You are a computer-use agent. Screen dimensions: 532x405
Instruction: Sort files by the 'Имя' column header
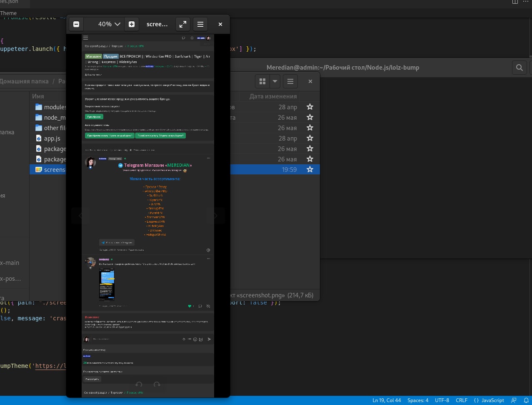(x=38, y=96)
